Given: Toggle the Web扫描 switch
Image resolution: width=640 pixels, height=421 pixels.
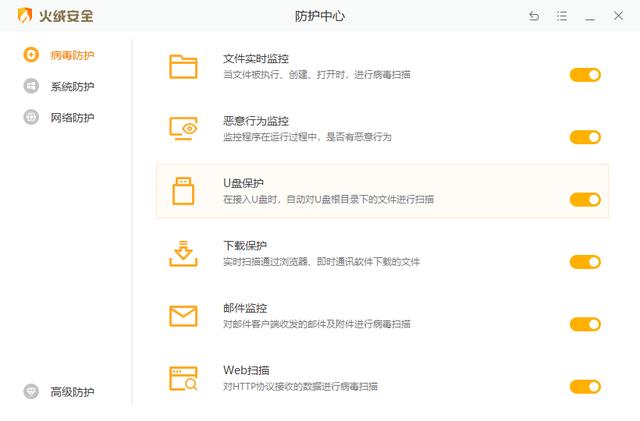Looking at the screenshot, I should click(585, 387).
